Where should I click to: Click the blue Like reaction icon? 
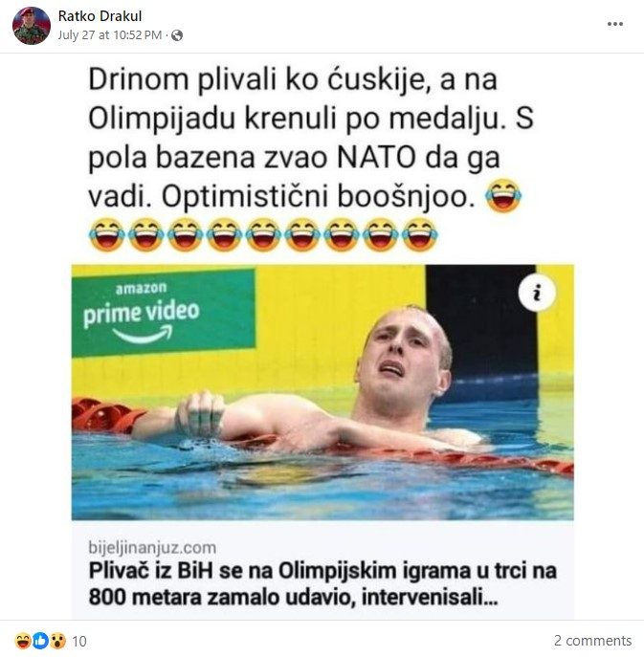[x=40, y=641]
